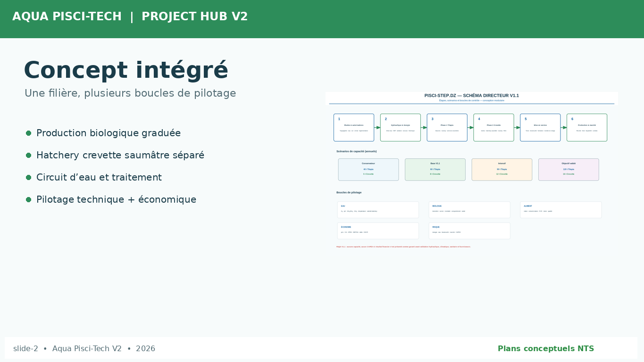Click the orange Intensif scenario card
644x362 pixels.
(x=502, y=170)
